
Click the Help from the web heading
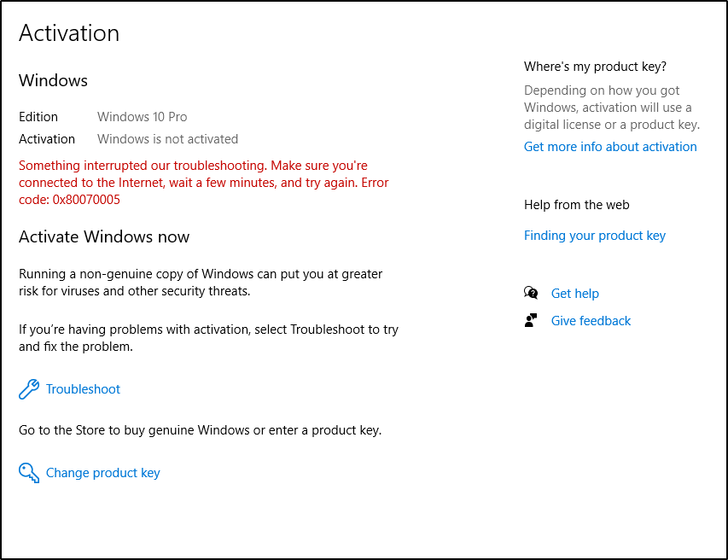(577, 205)
